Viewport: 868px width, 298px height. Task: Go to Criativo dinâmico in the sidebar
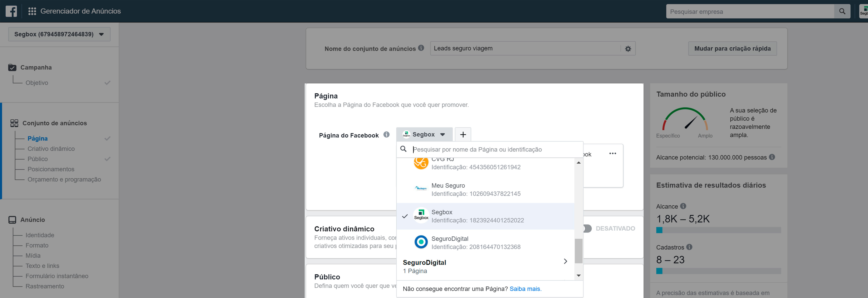(x=51, y=149)
